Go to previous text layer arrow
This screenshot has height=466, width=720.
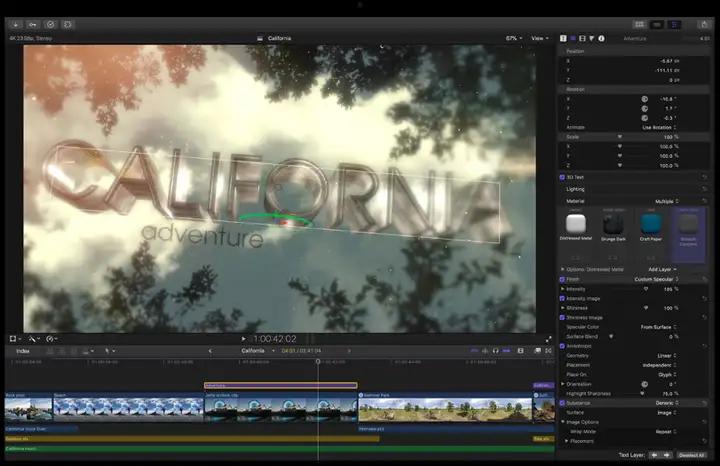(654, 455)
